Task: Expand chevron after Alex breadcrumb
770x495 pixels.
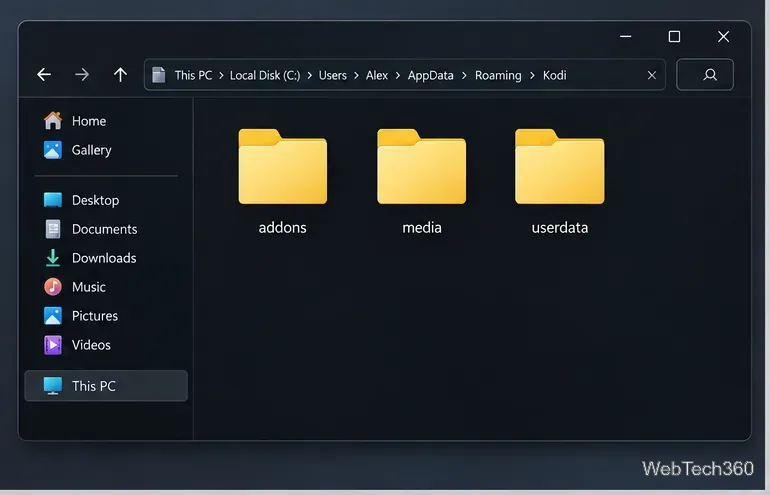Action: point(398,76)
